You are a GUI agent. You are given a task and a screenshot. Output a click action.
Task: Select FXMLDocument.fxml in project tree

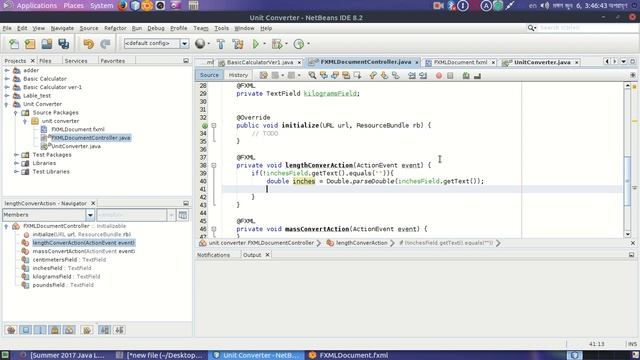coord(78,129)
